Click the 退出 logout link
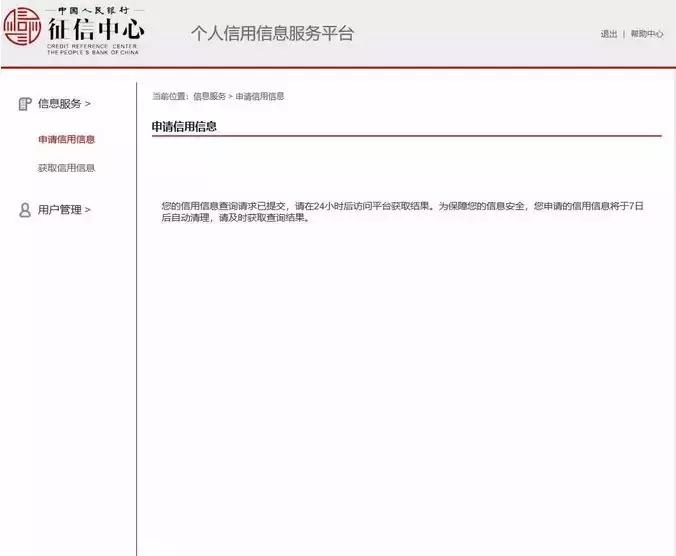Image resolution: width=676 pixels, height=556 pixels. 609,34
